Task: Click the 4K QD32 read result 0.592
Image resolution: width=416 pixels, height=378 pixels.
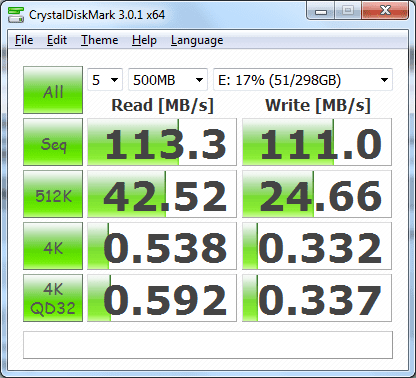Action: pos(162,298)
